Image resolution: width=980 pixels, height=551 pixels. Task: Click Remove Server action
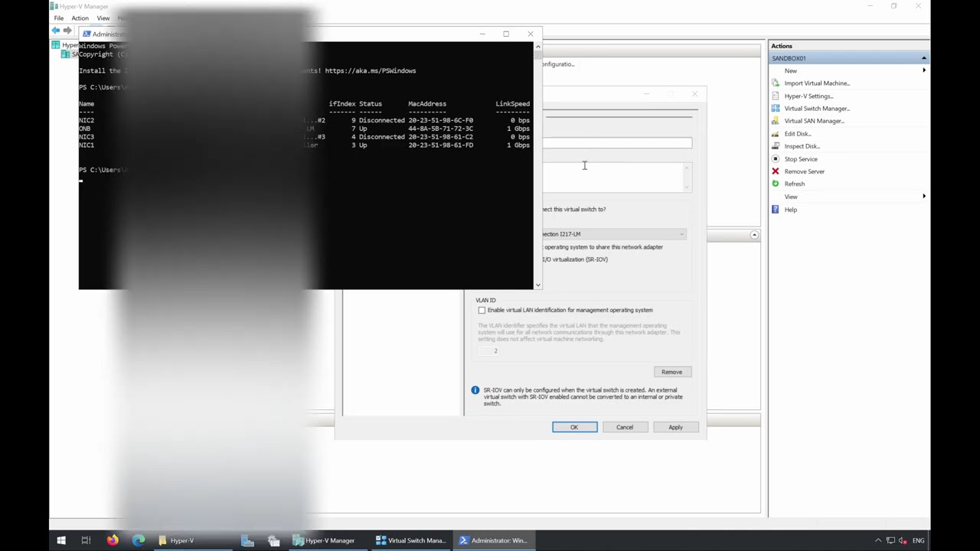pos(804,171)
